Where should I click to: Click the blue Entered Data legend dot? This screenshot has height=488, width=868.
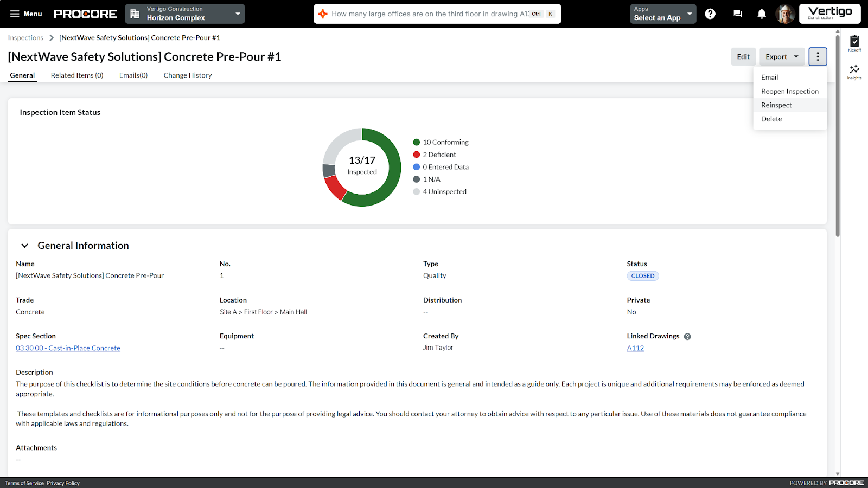pos(417,167)
